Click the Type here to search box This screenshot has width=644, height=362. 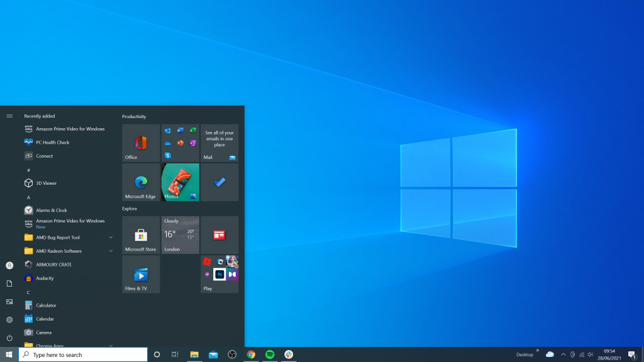83,355
